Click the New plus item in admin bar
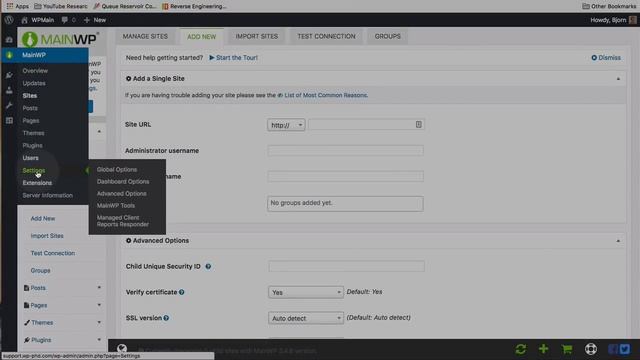This screenshot has height=360, width=640. point(95,20)
